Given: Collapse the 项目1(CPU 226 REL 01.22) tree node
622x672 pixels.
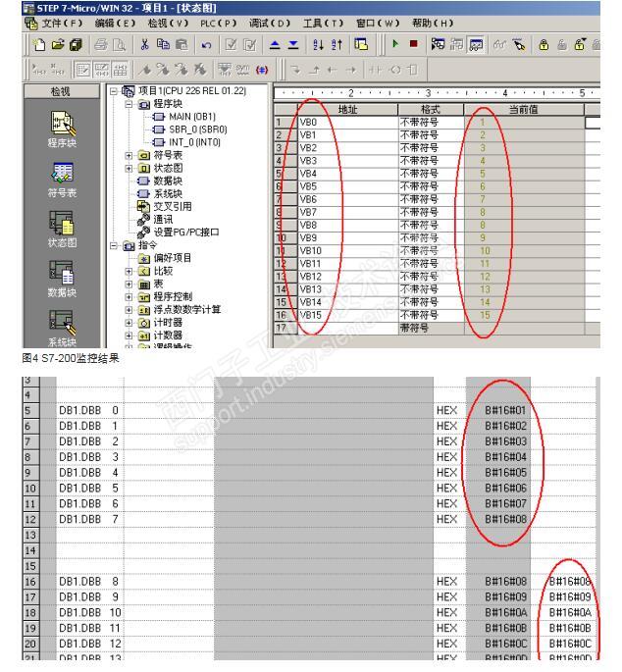Looking at the screenshot, I should pos(114,91).
